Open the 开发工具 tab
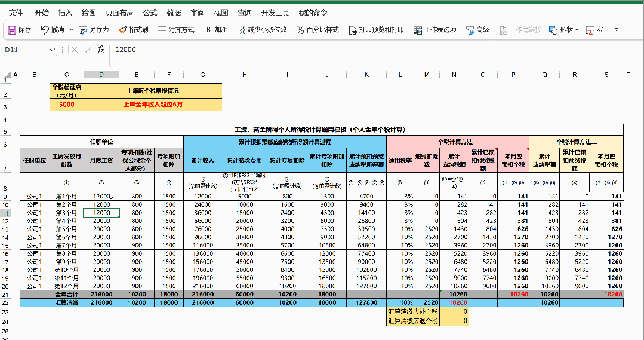 (275, 13)
